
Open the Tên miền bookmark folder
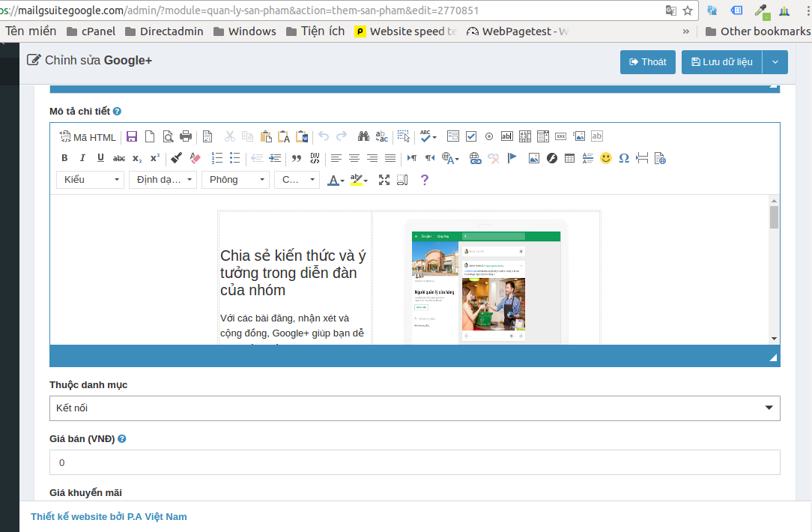[31, 31]
